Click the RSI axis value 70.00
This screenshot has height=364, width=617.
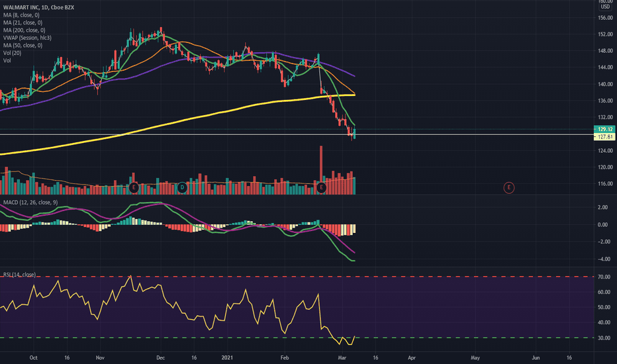(604, 277)
